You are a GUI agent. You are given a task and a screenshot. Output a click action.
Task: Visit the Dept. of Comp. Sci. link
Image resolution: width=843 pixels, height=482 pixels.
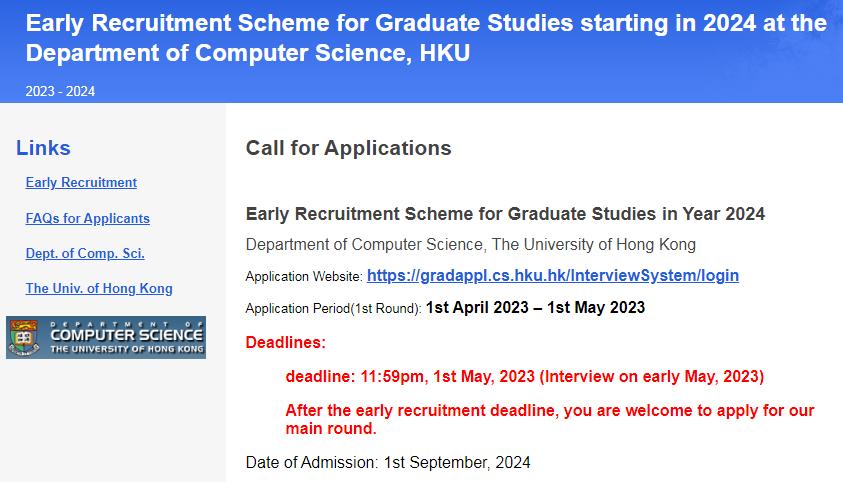85,253
